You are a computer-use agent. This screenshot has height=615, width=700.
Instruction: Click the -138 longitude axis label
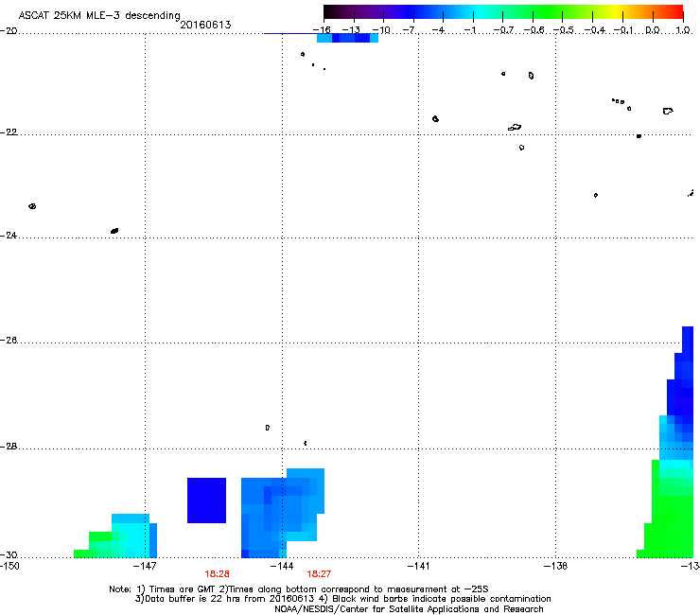pos(555,566)
